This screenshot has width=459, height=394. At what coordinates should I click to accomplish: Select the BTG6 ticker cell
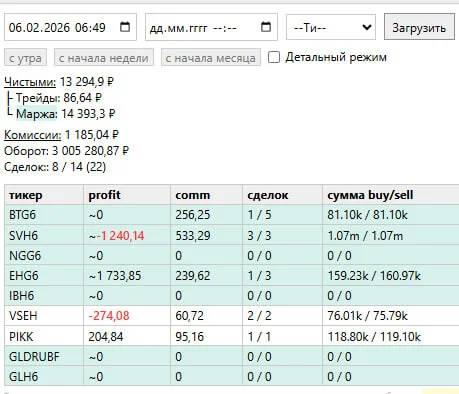coord(44,215)
